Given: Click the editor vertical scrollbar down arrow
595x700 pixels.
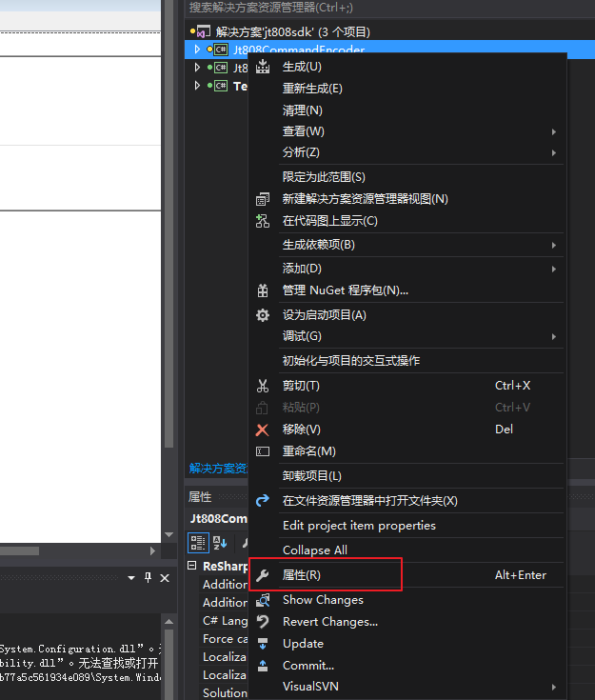Looking at the screenshot, I should pos(169,535).
